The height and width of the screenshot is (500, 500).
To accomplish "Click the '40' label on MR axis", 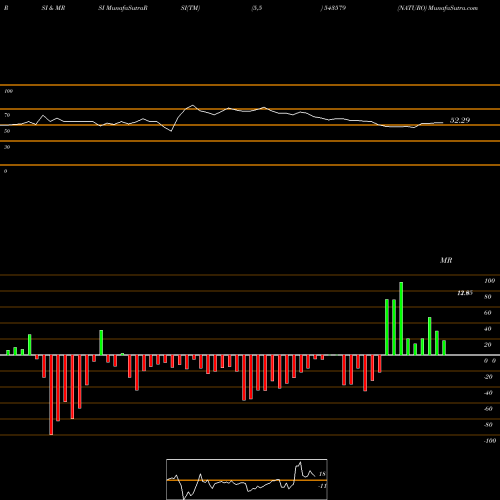I will 488,329.
